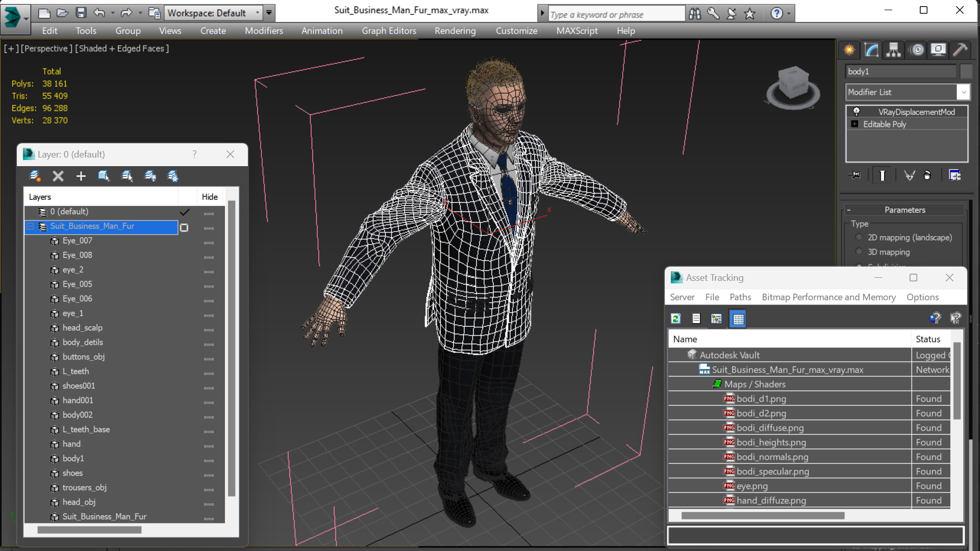Toggle Hide for the head_scalp object

click(209, 330)
